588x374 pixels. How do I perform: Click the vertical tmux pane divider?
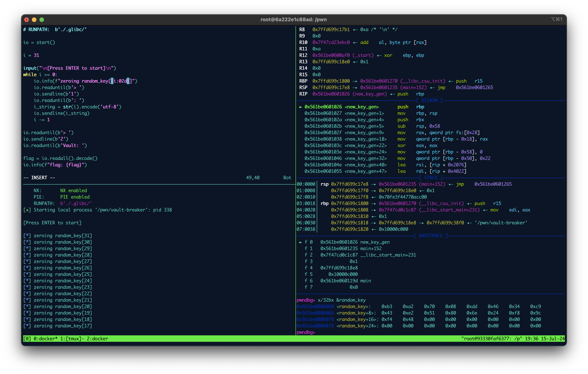pos(296,181)
